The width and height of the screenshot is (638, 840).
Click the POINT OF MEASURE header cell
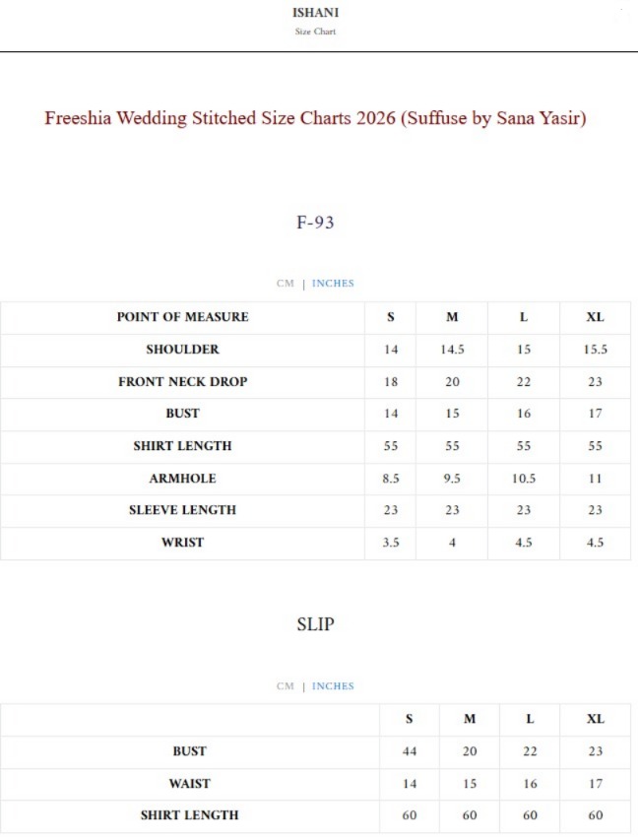click(182, 317)
